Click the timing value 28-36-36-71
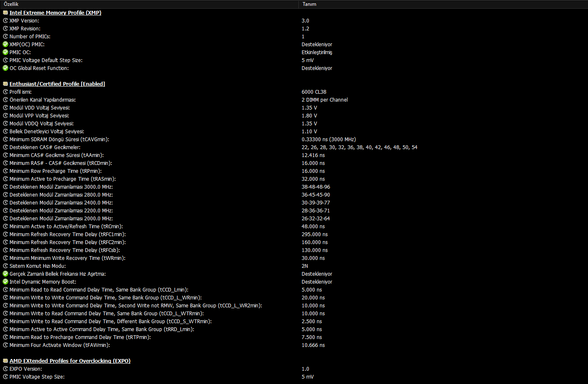This screenshot has width=588, height=384. click(x=316, y=211)
